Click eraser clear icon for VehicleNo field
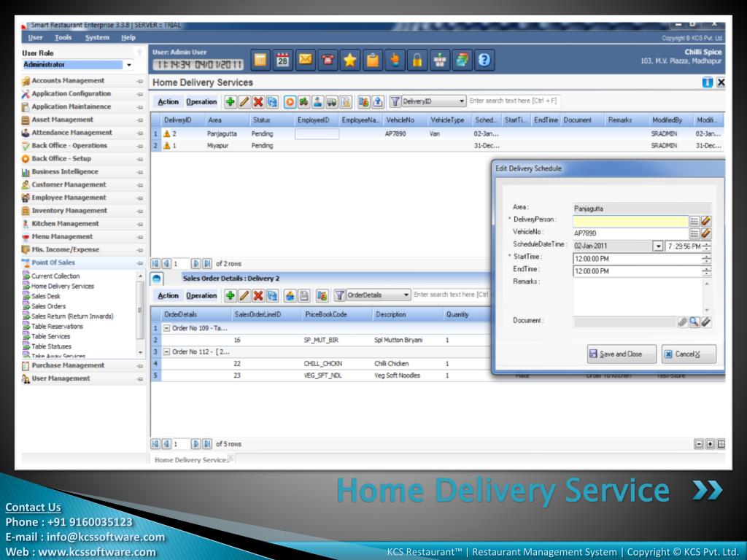The height and width of the screenshot is (560, 747). click(x=706, y=233)
